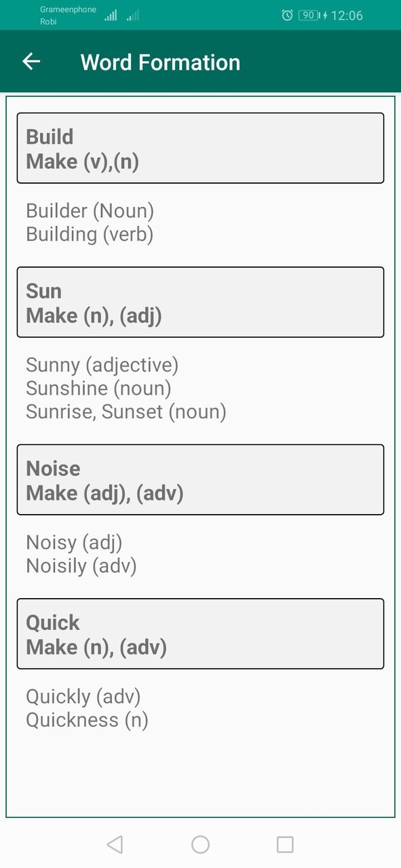This screenshot has width=401, height=868.
Task: Click the back arrow in the title bar
Action: click(31, 62)
